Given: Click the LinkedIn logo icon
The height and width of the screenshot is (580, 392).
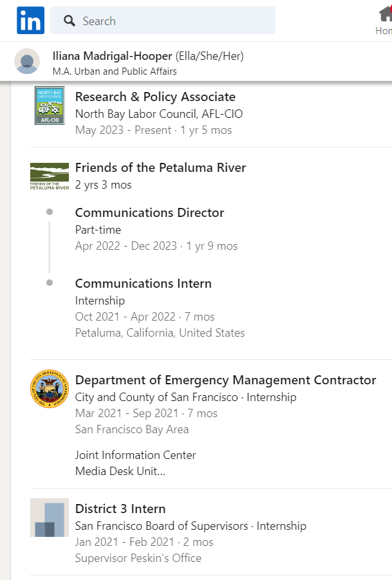Looking at the screenshot, I should 30,21.
